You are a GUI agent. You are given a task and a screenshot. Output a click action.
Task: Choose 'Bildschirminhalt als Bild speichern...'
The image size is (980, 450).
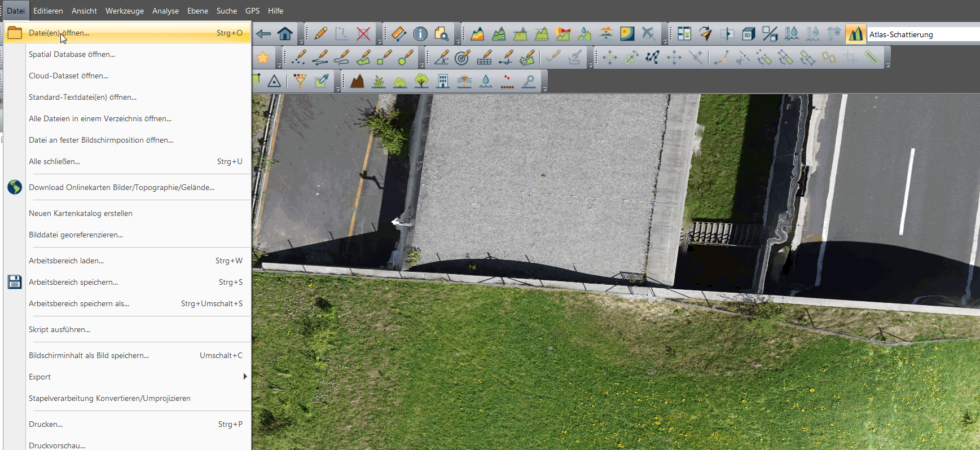(x=128, y=355)
